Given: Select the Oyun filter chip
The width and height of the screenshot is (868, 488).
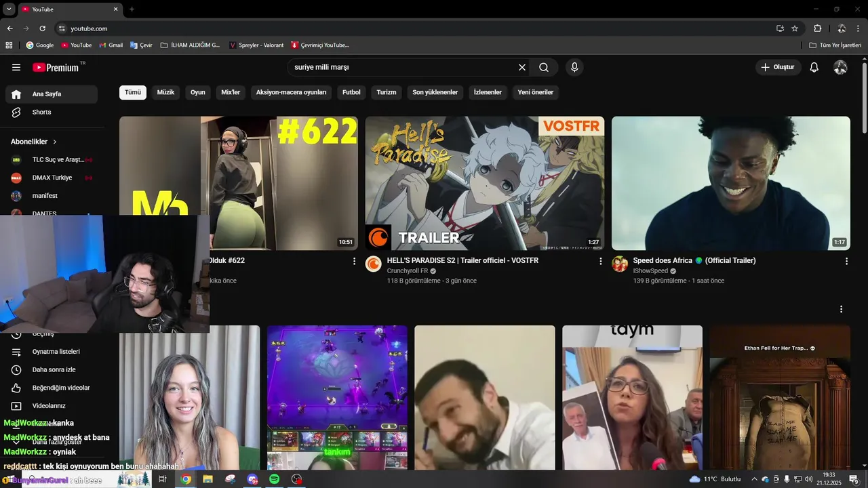Looking at the screenshot, I should [198, 92].
